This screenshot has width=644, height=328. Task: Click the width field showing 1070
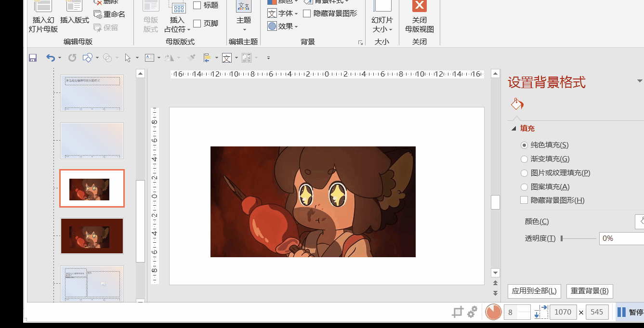pyautogui.click(x=563, y=312)
